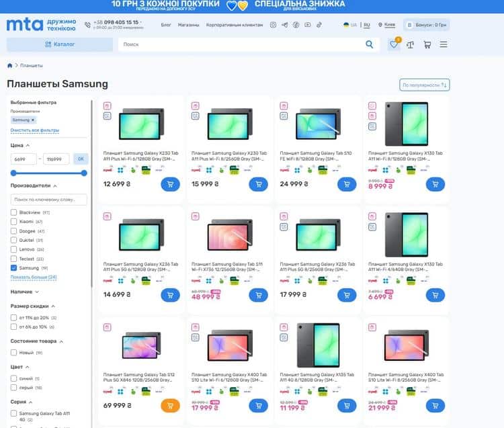Add the 48 999 ₴ tablet to cart
This screenshot has height=428, width=504.
click(x=259, y=295)
